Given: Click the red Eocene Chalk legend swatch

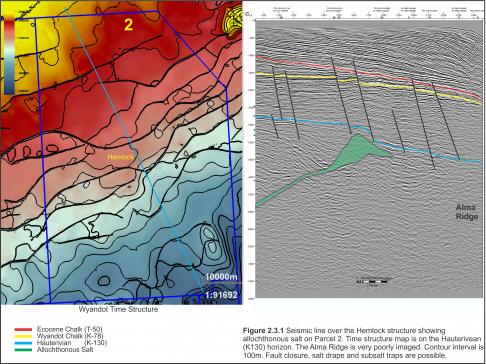Looking at the screenshot, I should [x=23, y=330].
